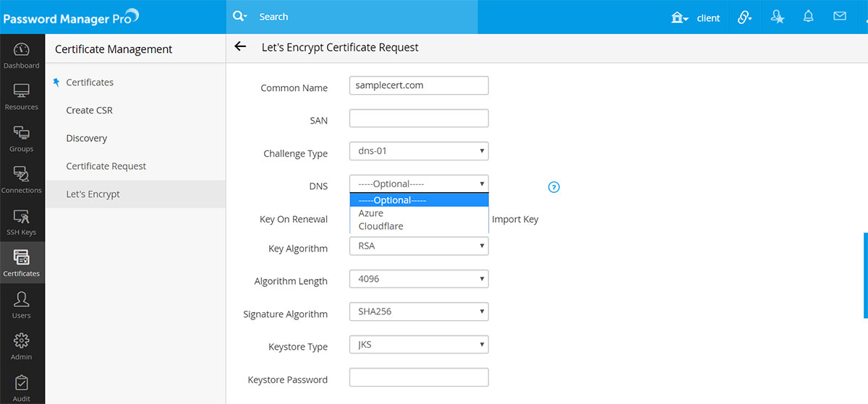Screen dimensions: 868x404
Task: Go to Resources in the sidebar
Action: point(22,97)
